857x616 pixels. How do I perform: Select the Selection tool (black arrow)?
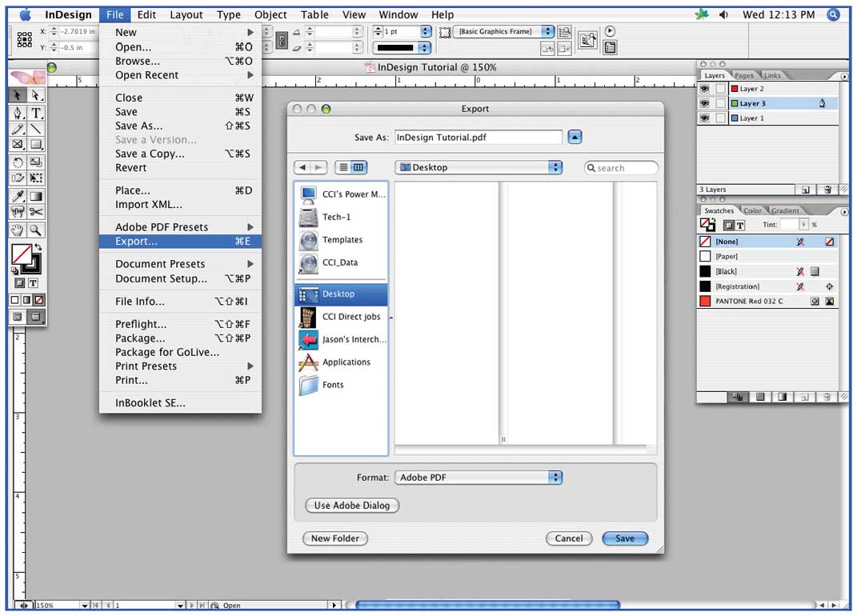(x=18, y=95)
